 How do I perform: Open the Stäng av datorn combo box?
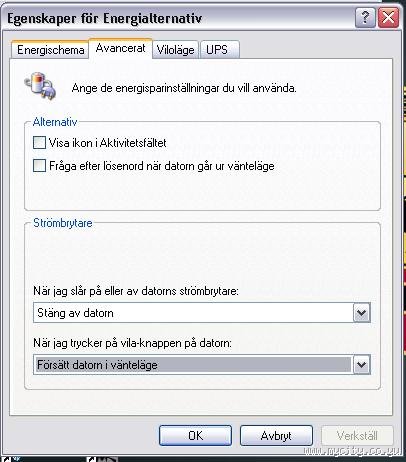(x=202, y=313)
